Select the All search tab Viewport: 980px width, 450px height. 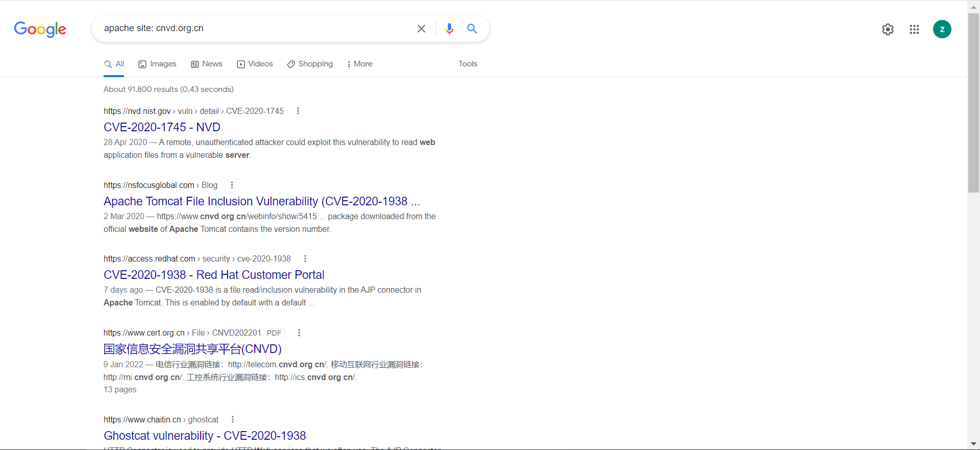(114, 64)
